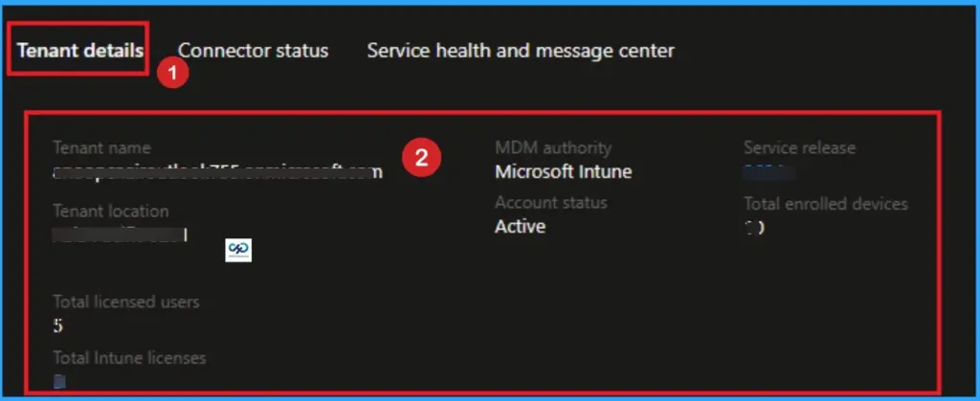Click the 'Total enrolled devices' label

pos(826,204)
